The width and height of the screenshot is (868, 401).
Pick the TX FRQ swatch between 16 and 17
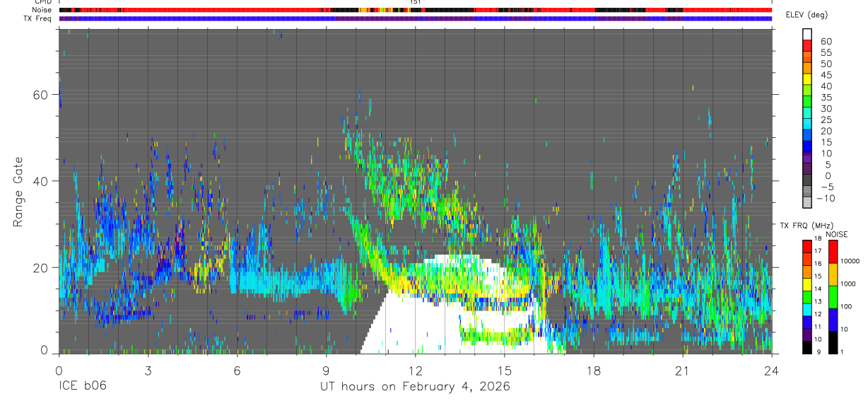(807, 259)
